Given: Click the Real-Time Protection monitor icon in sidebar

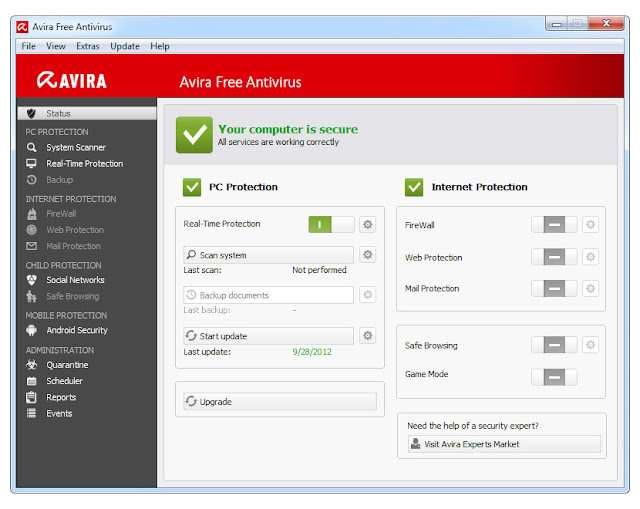Looking at the screenshot, I should (31, 164).
